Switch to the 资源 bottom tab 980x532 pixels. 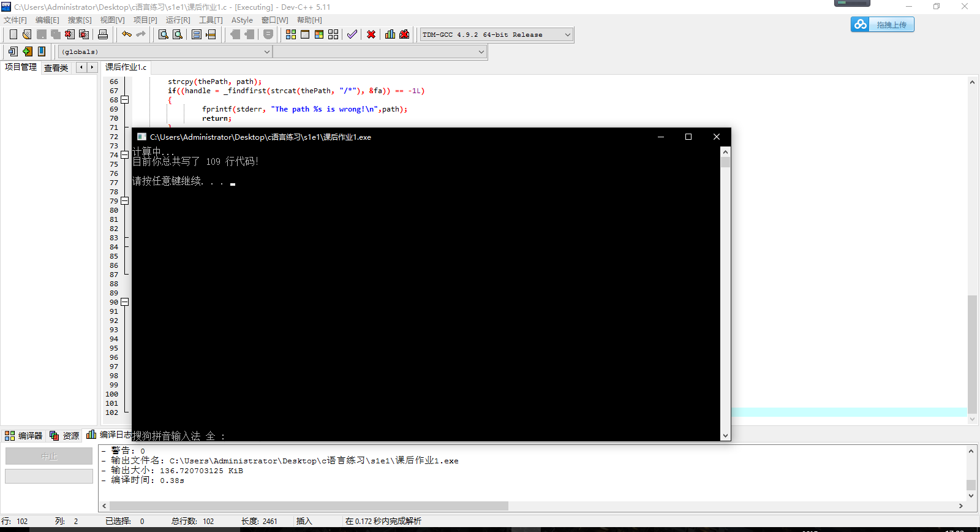[64, 436]
